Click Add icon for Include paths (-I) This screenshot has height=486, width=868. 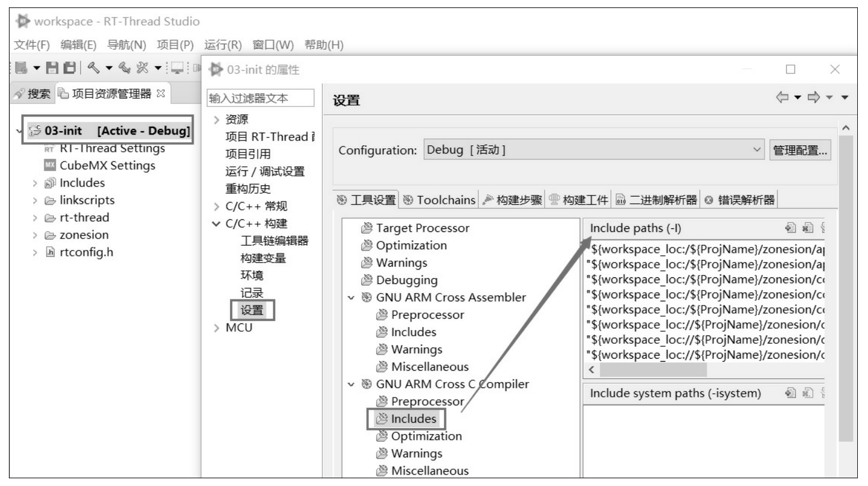pos(790,228)
